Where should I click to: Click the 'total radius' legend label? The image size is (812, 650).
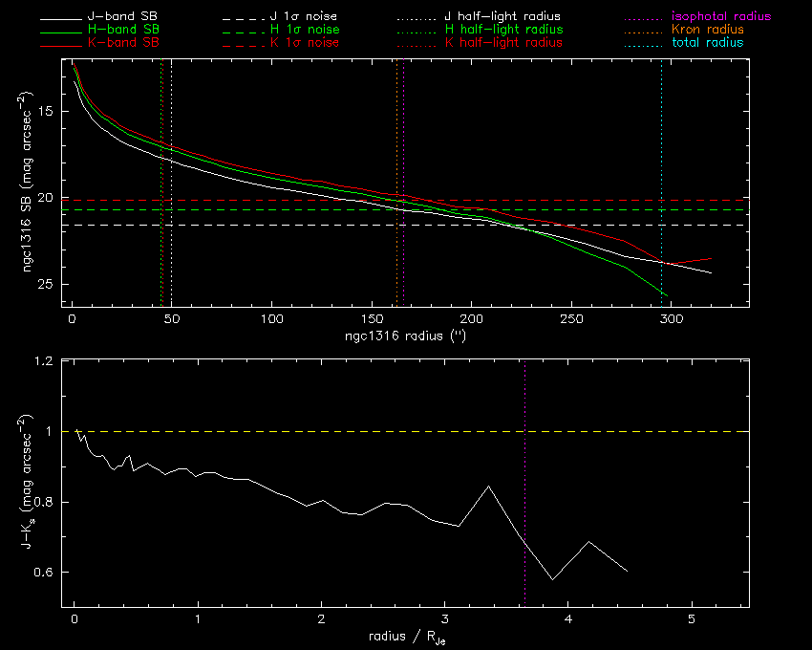click(707, 42)
